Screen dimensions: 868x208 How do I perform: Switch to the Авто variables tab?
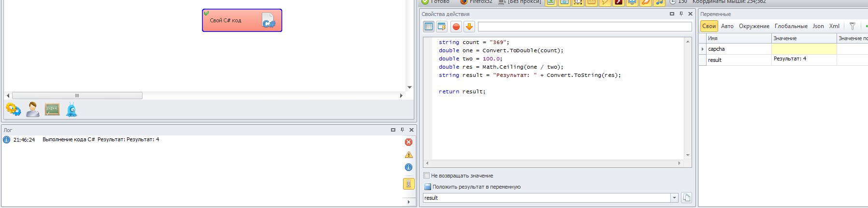(x=727, y=26)
